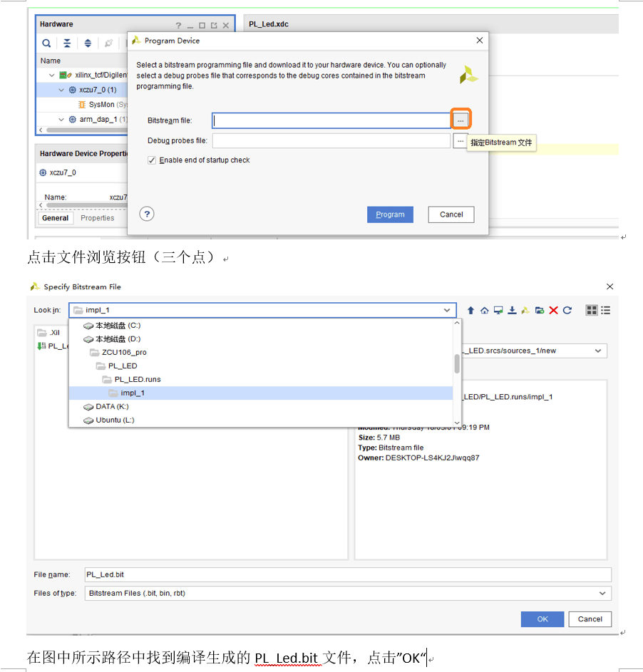
Task: Click the File name input field
Action: [x=348, y=574]
